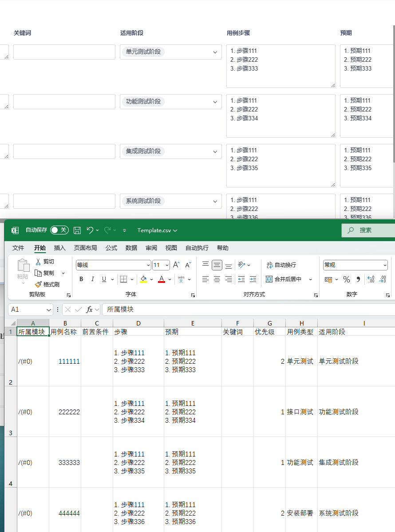Decrease decimal places
The image size is (395, 532).
(383, 279)
